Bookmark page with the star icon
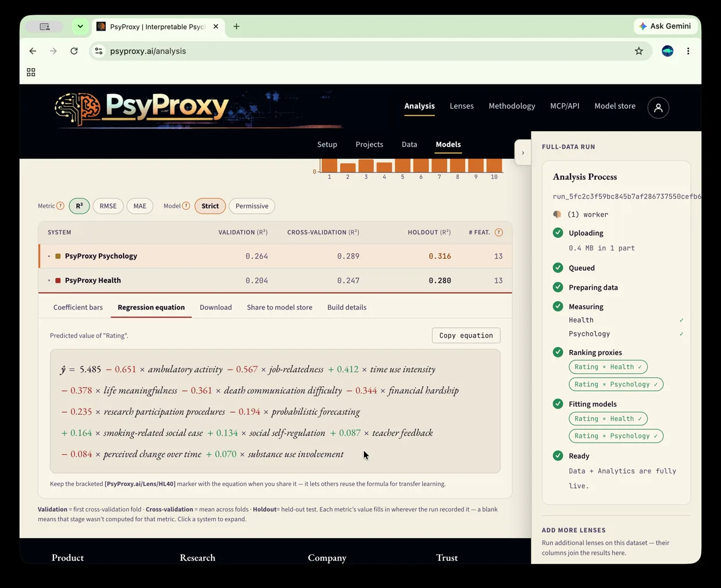Screen dimensions: 721x588 pos(639,51)
